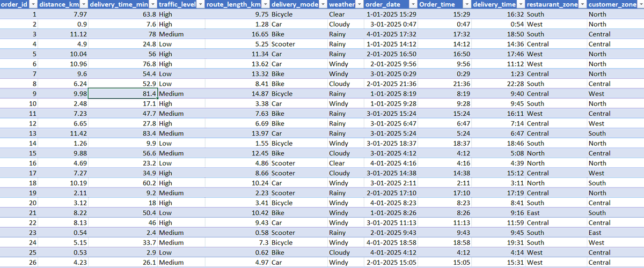The image size is (644, 268).
Task: Select the highlighted cell with value 81.4
Action: pyautogui.click(x=122, y=94)
